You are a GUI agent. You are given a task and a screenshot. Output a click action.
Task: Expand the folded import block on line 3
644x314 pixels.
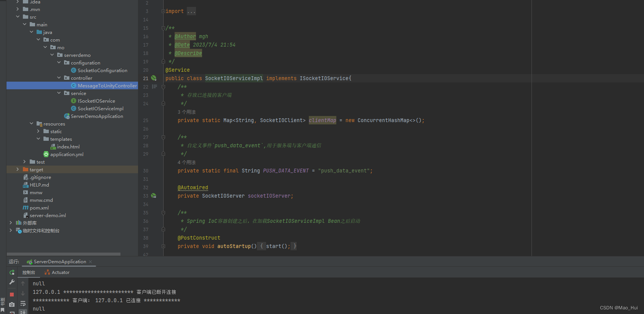pyautogui.click(x=163, y=11)
